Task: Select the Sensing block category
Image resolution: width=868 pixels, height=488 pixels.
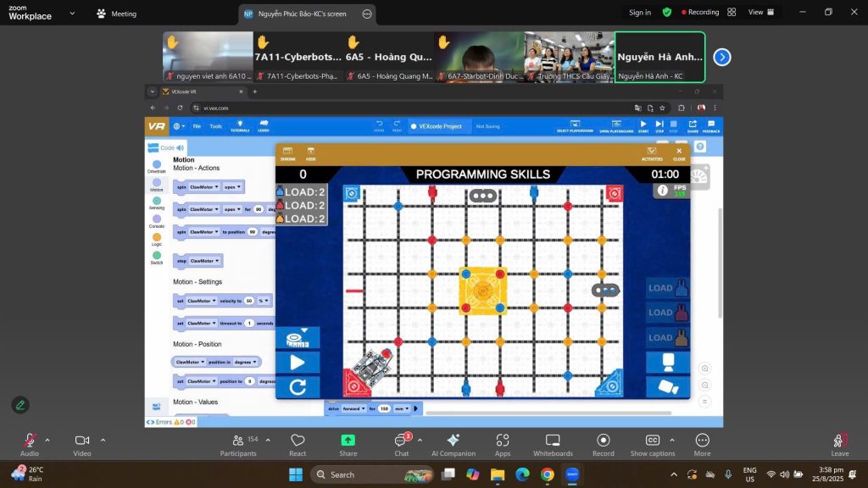Action: pyautogui.click(x=157, y=203)
